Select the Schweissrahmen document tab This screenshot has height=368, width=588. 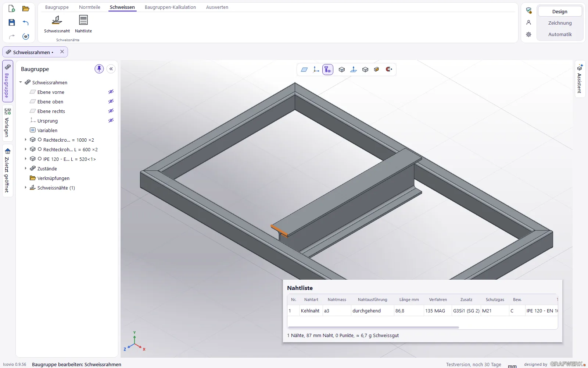[35, 52]
